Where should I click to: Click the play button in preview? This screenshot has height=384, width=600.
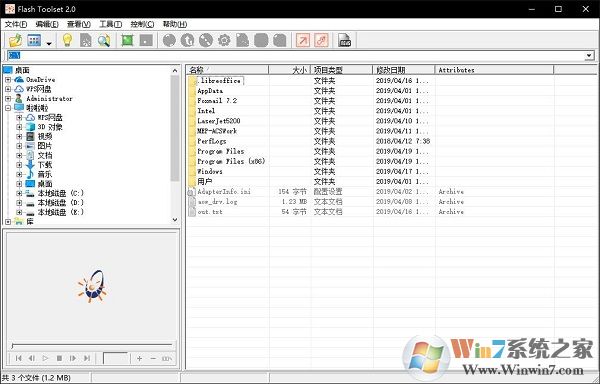(46, 358)
